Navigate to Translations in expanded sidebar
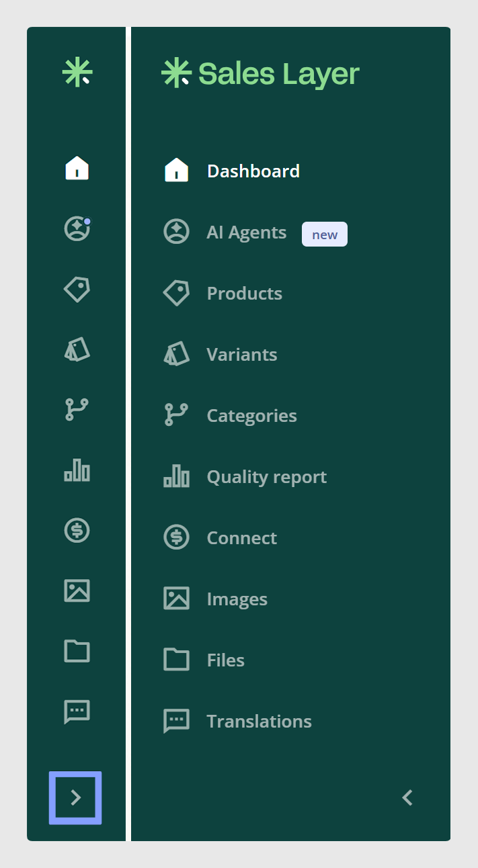Image resolution: width=478 pixels, height=868 pixels. coord(238,722)
